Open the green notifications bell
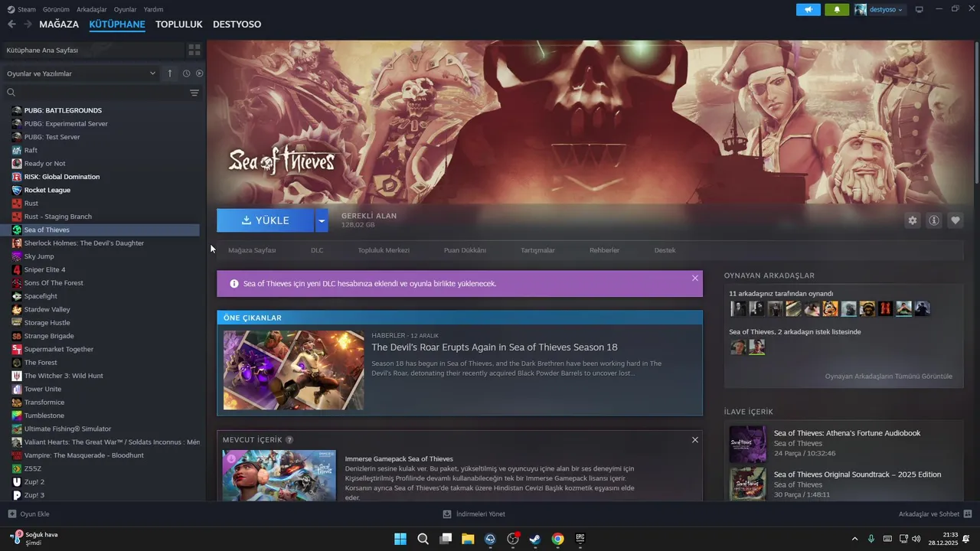 (837, 9)
